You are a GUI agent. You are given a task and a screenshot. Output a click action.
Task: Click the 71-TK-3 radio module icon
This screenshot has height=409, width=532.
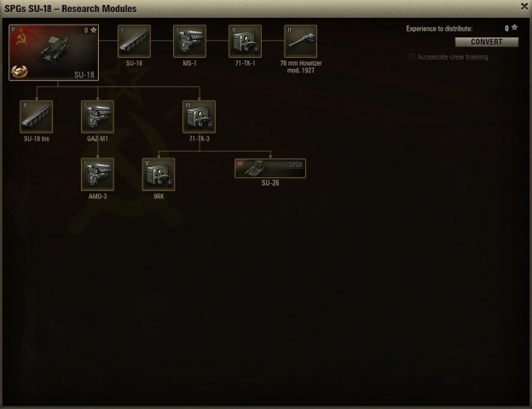[199, 117]
